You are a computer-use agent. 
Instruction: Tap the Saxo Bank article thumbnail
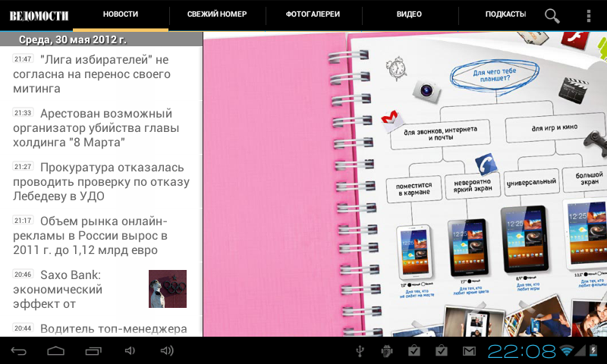168,289
